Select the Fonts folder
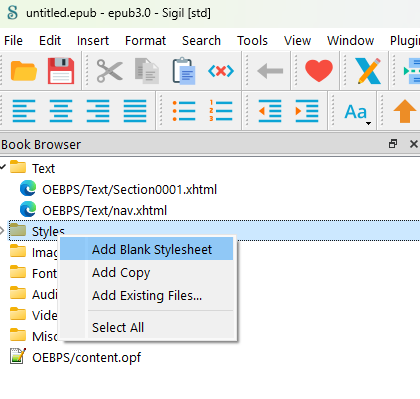Screen dimensions: 420x399 point(33,273)
